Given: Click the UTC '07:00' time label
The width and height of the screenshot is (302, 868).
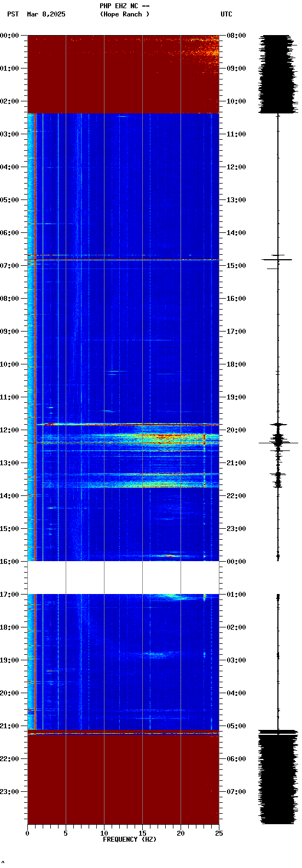Looking at the screenshot, I should [236, 791].
